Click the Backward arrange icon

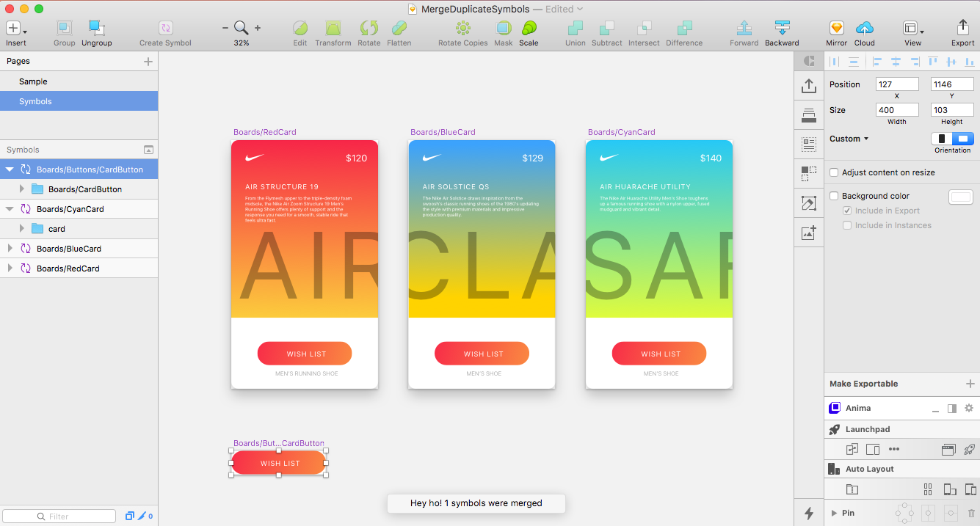coord(782,29)
